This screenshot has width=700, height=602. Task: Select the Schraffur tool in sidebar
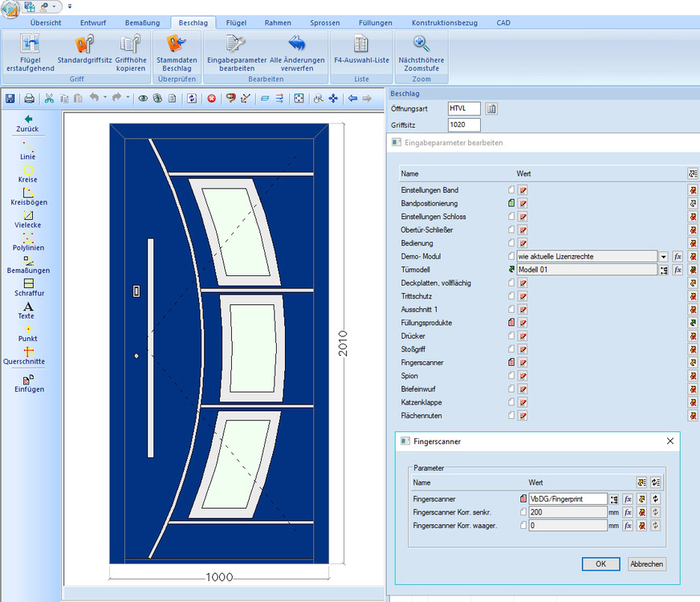pyautogui.click(x=28, y=287)
